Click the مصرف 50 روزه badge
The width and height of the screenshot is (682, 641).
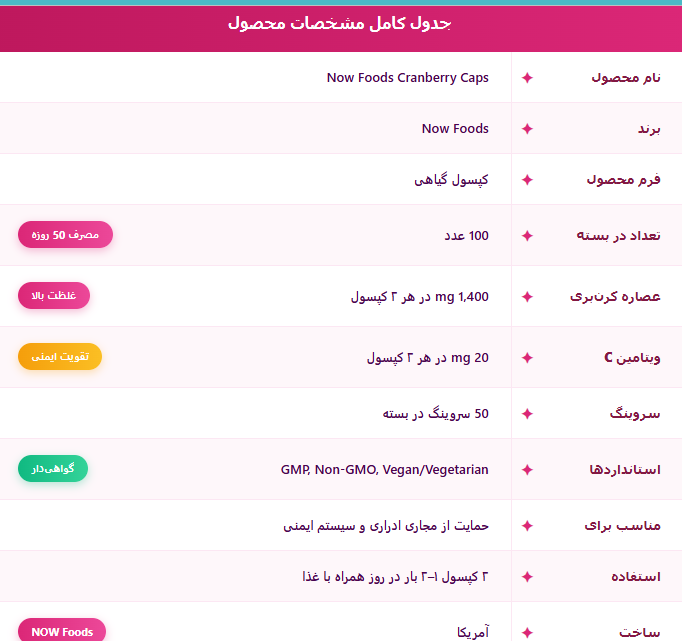coord(65,235)
